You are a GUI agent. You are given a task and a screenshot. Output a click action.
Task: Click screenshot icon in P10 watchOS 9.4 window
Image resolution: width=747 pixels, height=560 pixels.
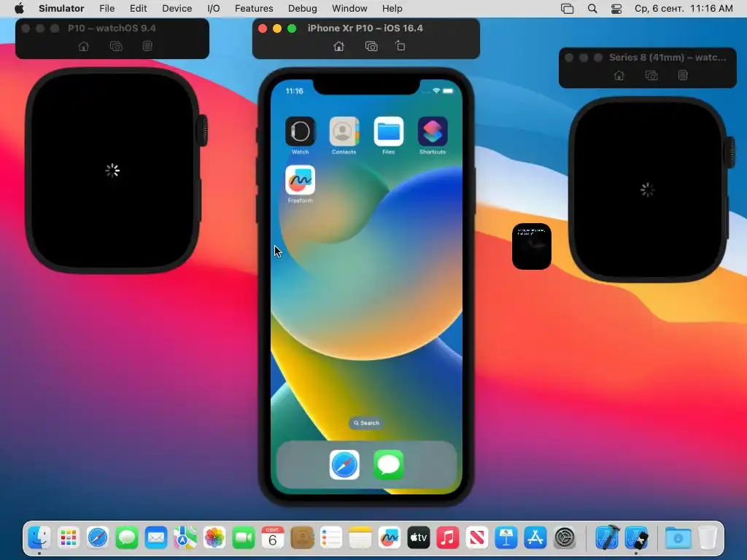click(116, 46)
